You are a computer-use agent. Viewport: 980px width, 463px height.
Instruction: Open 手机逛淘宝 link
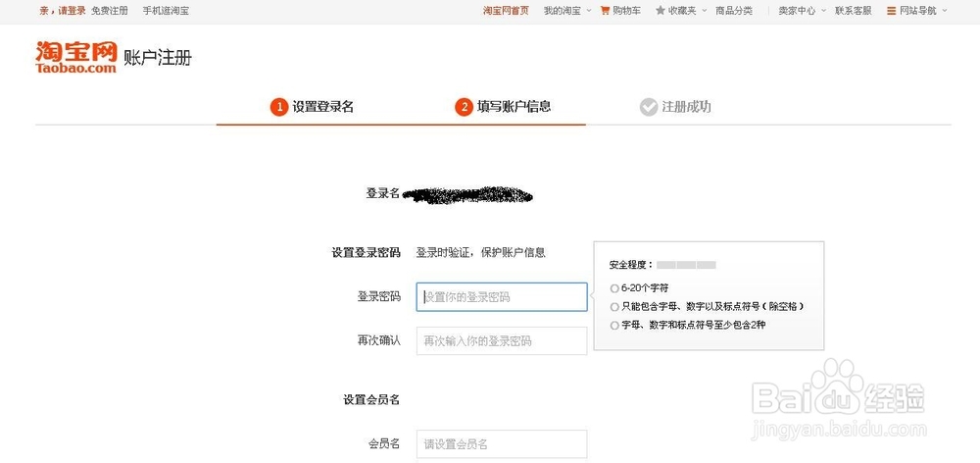click(166, 11)
